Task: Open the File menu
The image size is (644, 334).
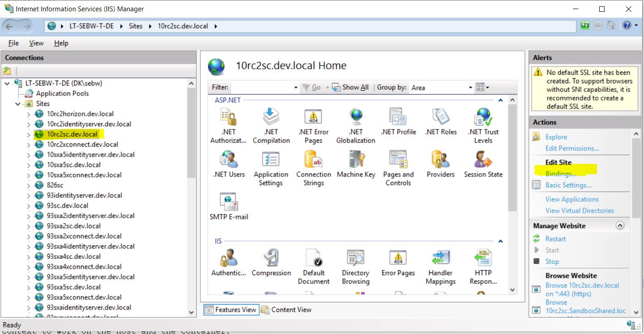Action: pyautogui.click(x=14, y=43)
